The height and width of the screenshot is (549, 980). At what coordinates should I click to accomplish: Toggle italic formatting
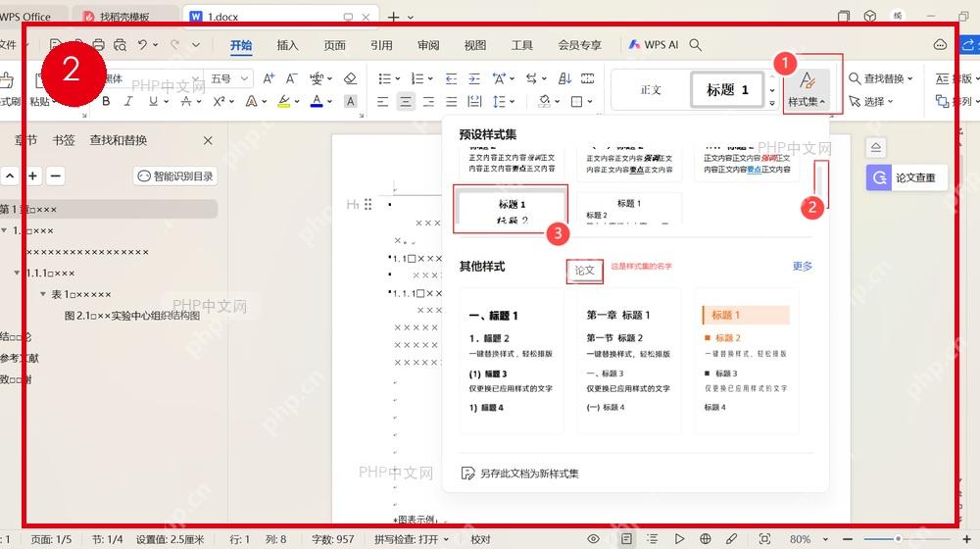click(x=128, y=101)
